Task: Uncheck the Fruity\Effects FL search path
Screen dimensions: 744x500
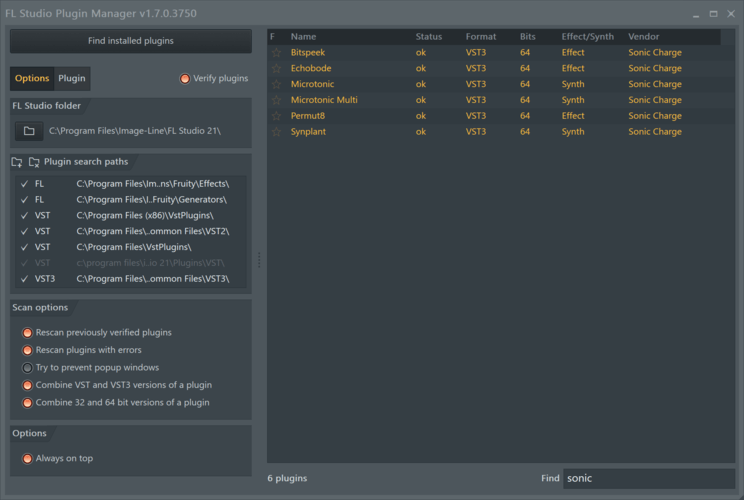Action: [x=24, y=184]
